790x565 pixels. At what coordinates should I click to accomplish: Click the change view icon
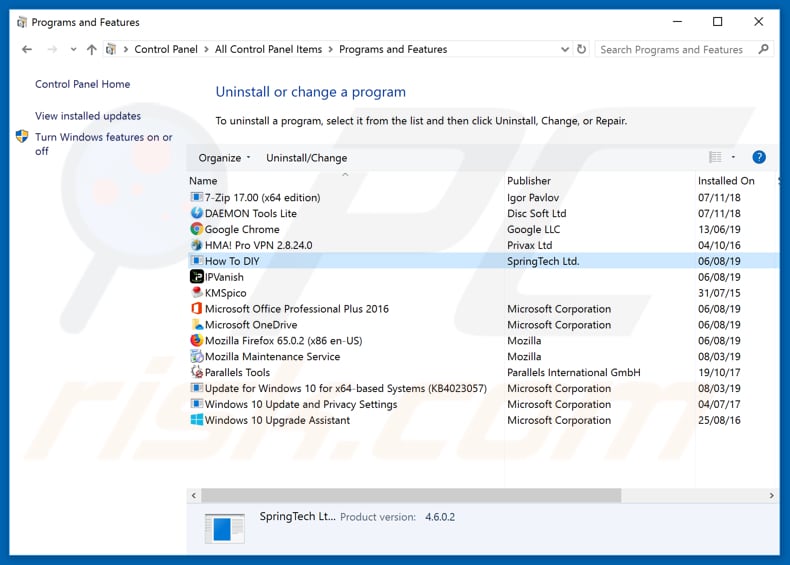click(715, 157)
